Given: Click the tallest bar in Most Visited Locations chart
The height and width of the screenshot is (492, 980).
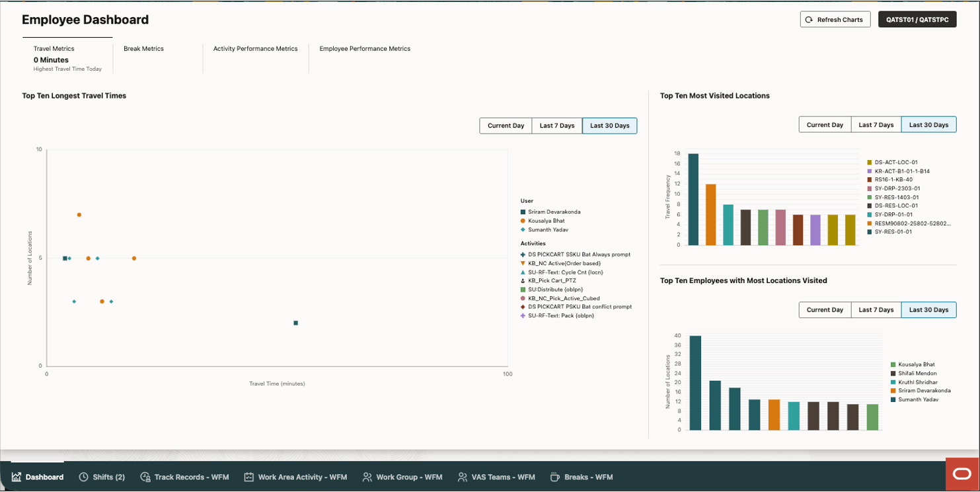Looking at the screenshot, I should pyautogui.click(x=693, y=199).
